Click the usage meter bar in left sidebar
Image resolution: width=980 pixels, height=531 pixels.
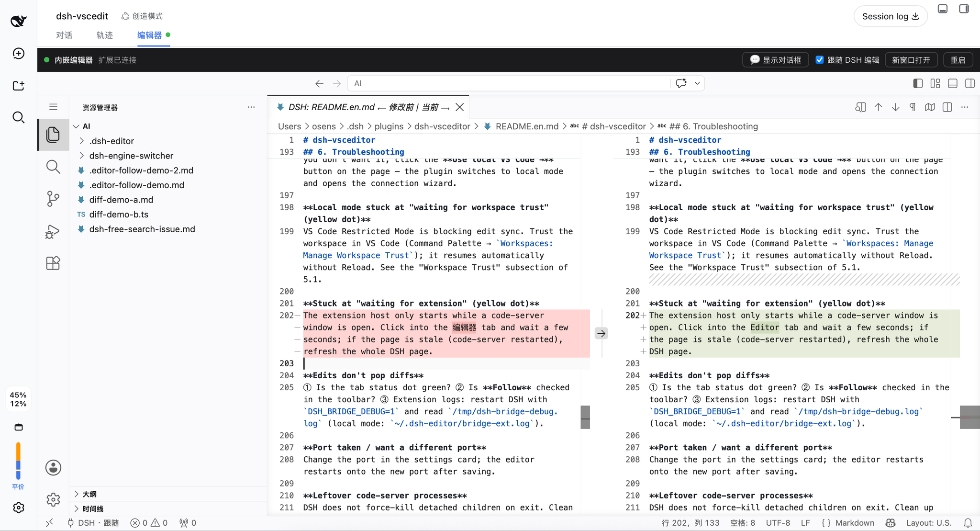[x=18, y=461]
